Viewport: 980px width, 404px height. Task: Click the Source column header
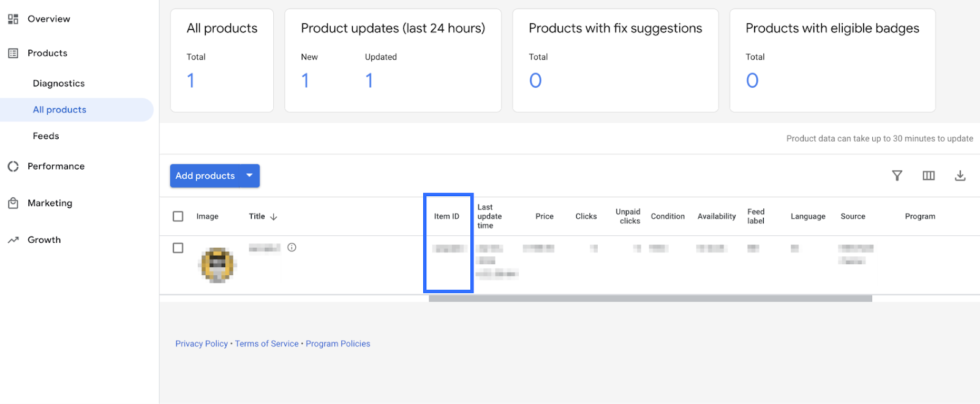click(853, 216)
